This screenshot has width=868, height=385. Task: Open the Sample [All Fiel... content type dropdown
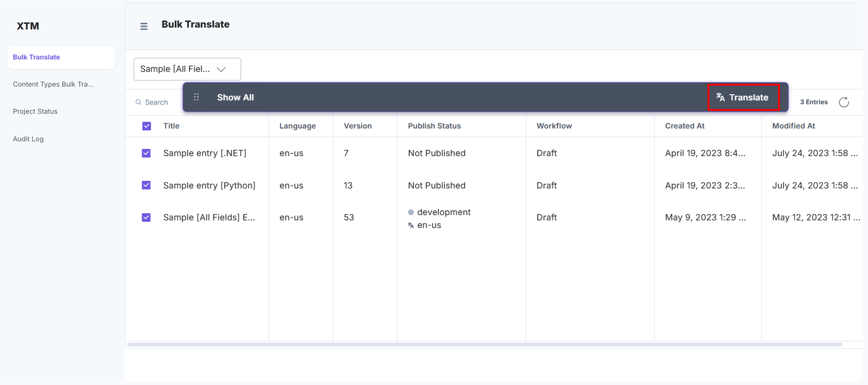click(187, 69)
